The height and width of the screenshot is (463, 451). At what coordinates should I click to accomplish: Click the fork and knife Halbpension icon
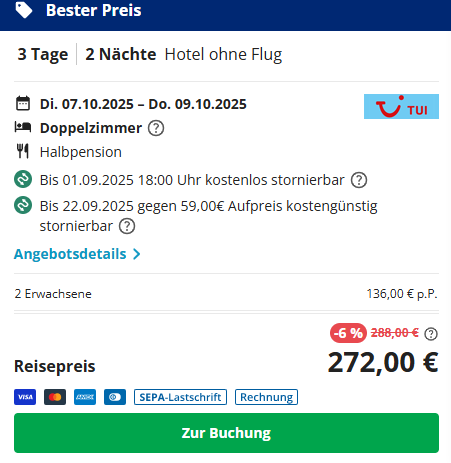(23, 151)
